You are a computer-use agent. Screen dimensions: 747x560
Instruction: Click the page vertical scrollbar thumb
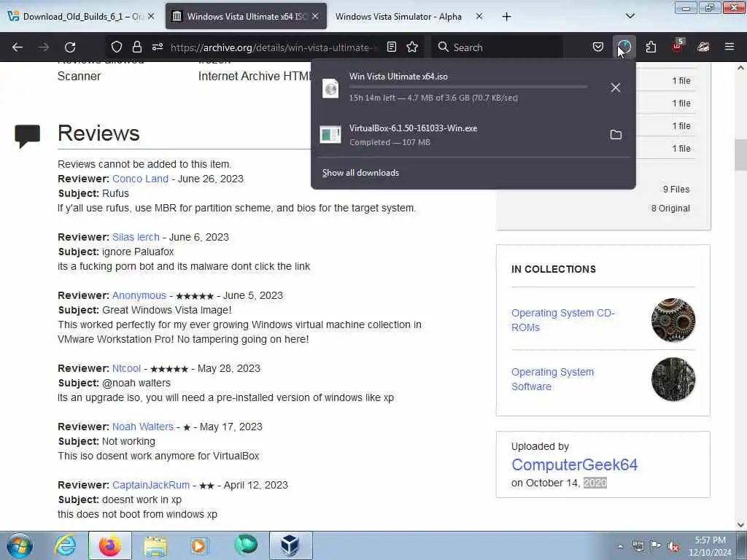740,155
